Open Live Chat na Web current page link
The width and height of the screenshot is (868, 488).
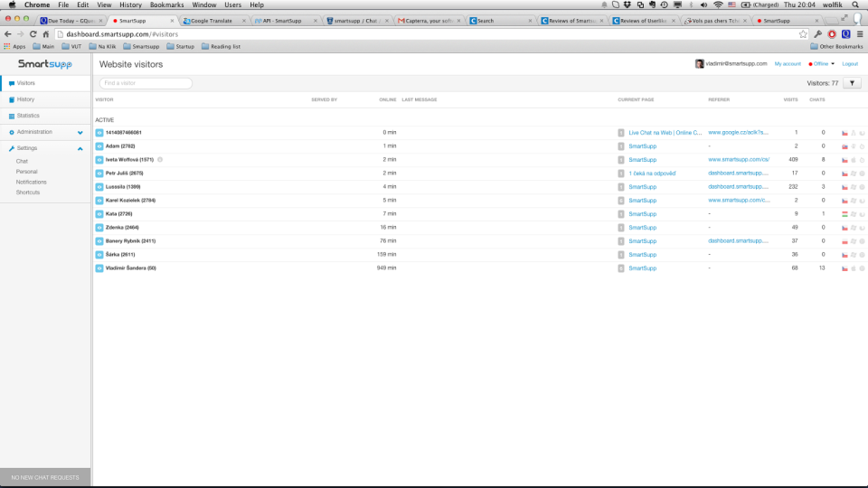coord(665,133)
